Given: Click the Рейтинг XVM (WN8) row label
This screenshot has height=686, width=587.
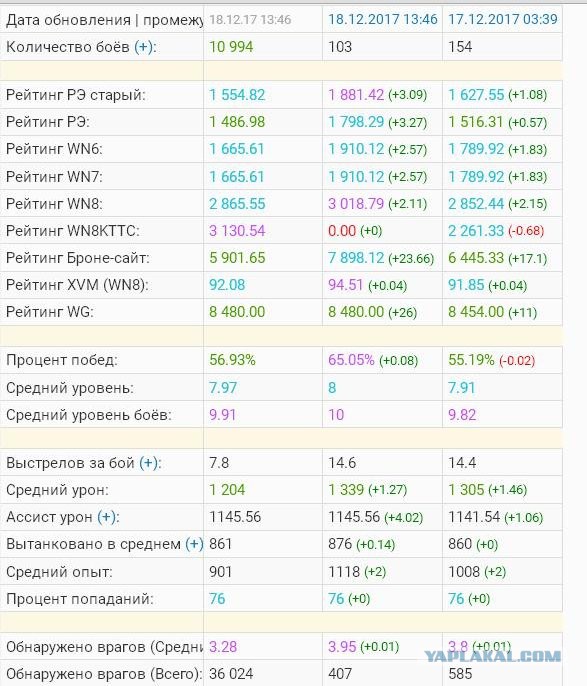Looking at the screenshot, I should 77,285.
